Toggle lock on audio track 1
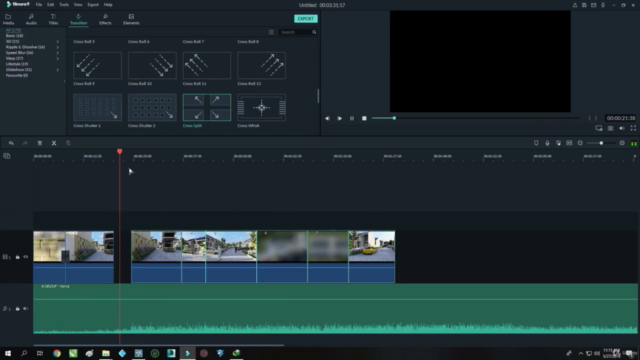 [18, 309]
